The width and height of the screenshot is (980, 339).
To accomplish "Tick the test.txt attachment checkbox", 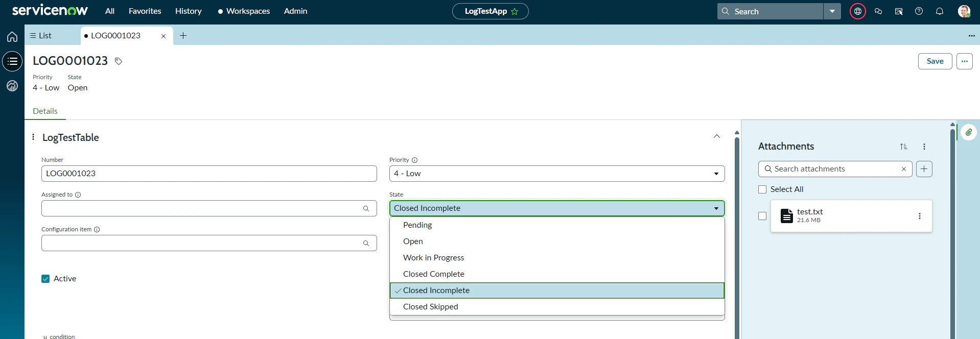I will 762,216.
